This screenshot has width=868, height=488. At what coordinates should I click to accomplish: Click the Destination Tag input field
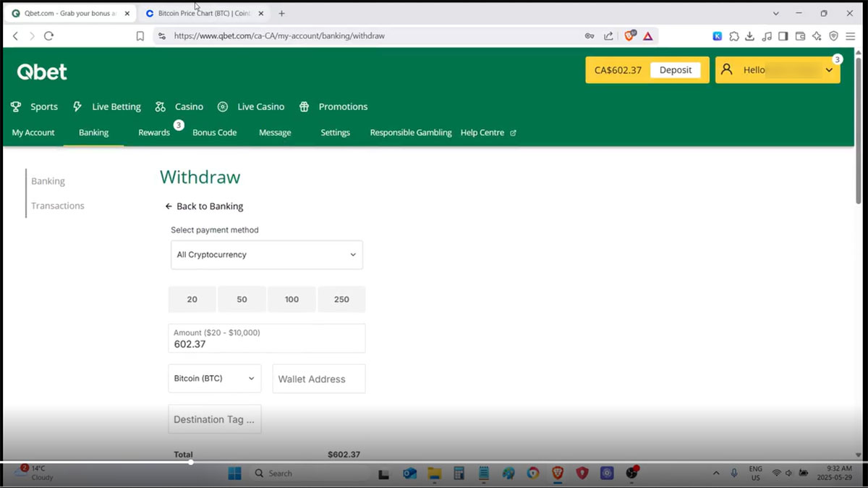(x=215, y=419)
